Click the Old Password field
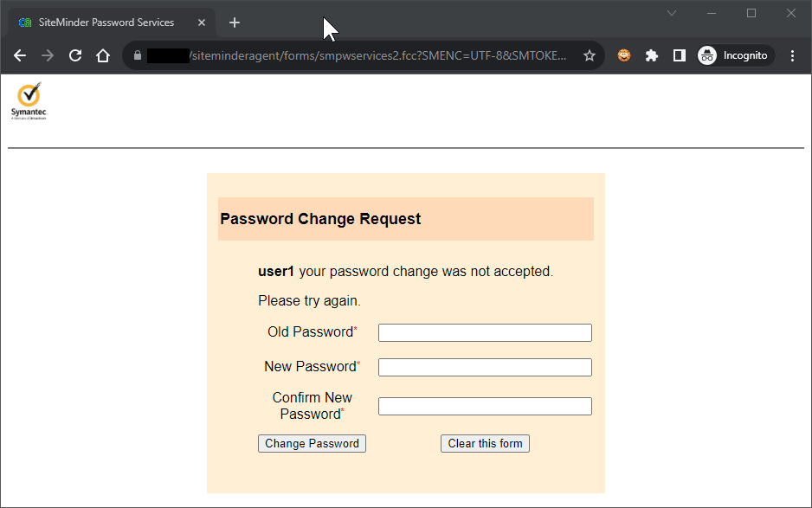This screenshot has width=812, height=508. (x=485, y=333)
